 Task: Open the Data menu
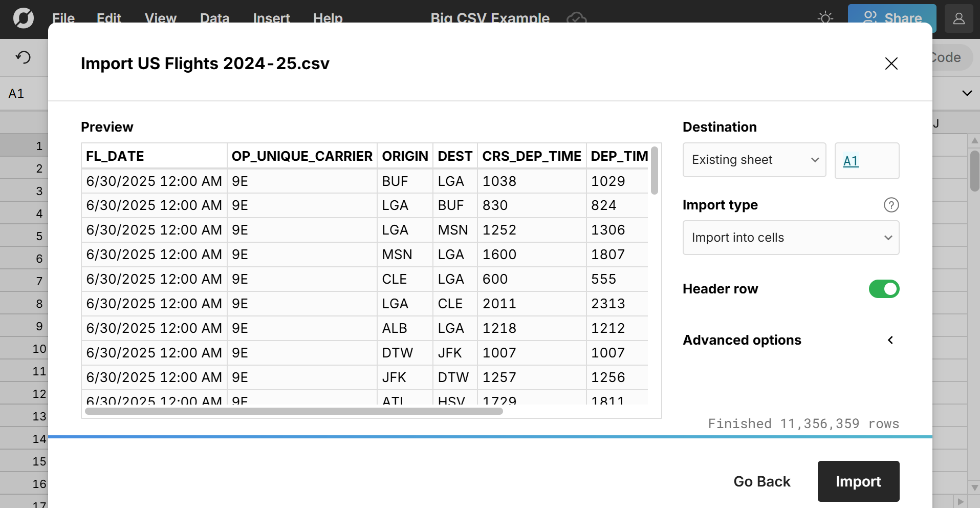tap(214, 18)
